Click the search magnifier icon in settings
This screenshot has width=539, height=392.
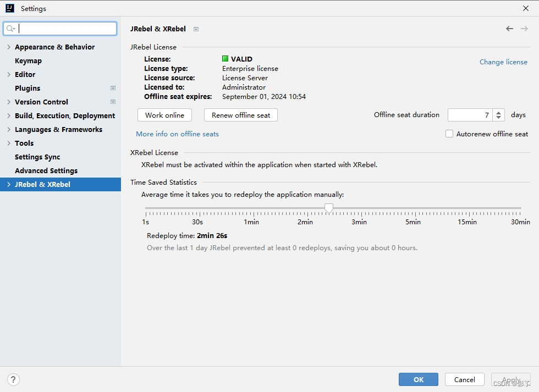pyautogui.click(x=10, y=29)
